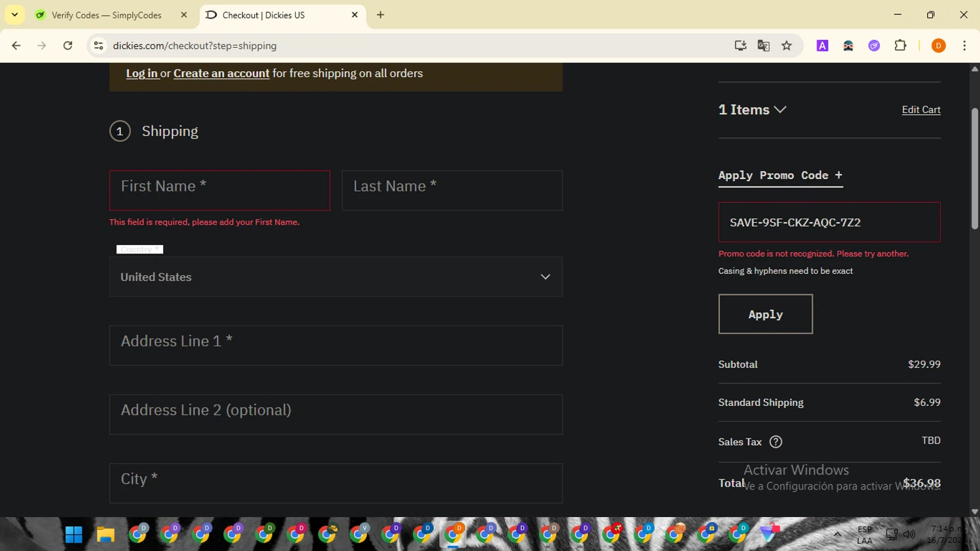Click the browser forward arrow
Screen dimensions: 980x551
coord(42,46)
